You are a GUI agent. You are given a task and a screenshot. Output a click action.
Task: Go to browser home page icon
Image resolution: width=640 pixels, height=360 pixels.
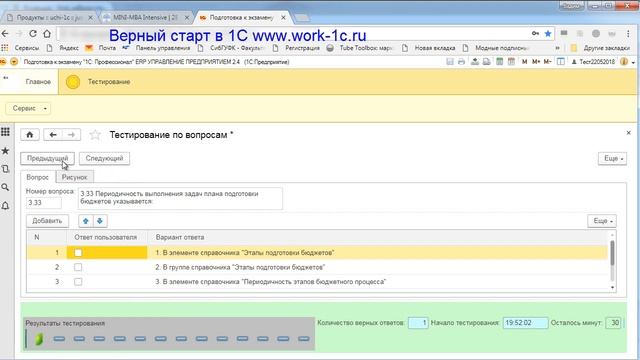pos(47,34)
